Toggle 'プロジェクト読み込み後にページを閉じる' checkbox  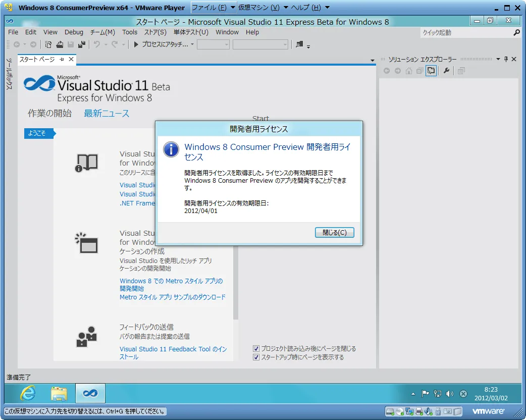pos(256,349)
